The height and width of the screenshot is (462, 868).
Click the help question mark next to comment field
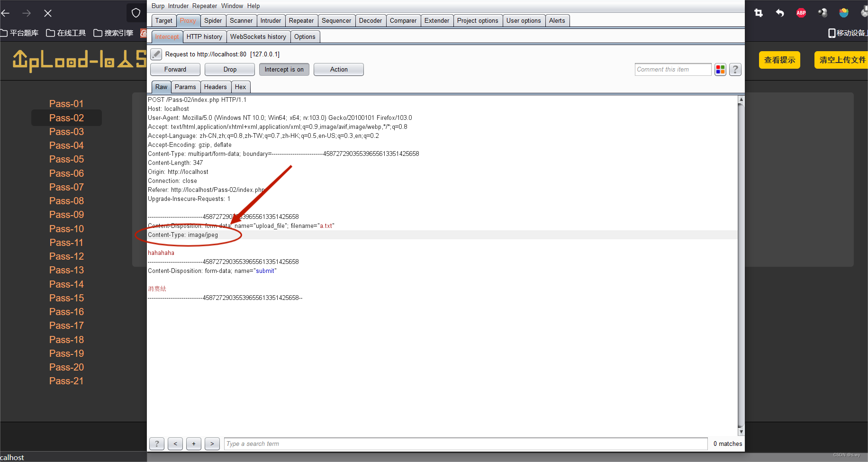tap(735, 70)
